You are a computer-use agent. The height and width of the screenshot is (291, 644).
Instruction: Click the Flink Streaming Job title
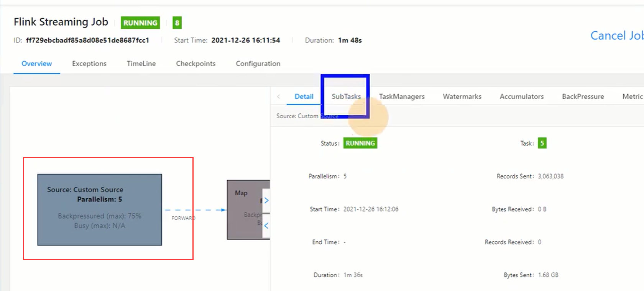61,22
